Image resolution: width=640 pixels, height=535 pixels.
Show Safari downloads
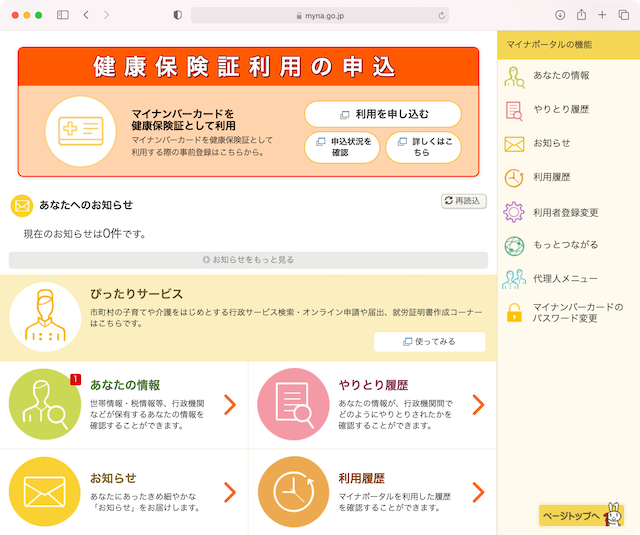560,15
